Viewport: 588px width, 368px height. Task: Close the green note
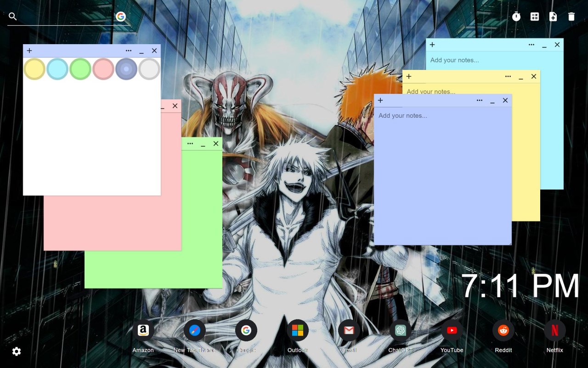216,144
